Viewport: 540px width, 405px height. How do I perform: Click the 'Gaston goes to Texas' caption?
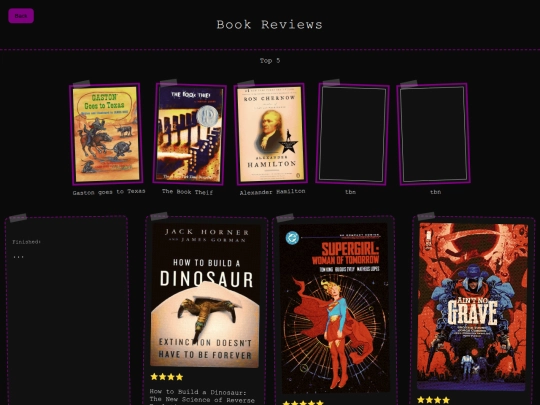(x=109, y=192)
